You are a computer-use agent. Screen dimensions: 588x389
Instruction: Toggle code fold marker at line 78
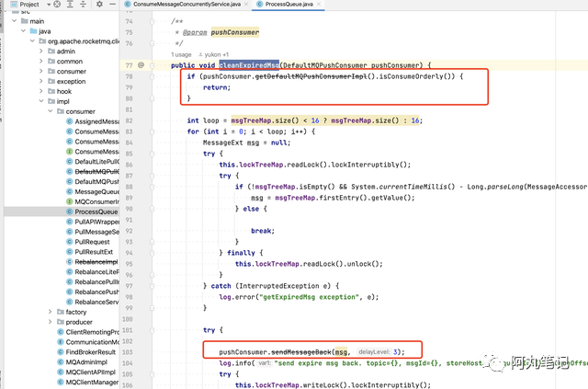point(152,76)
